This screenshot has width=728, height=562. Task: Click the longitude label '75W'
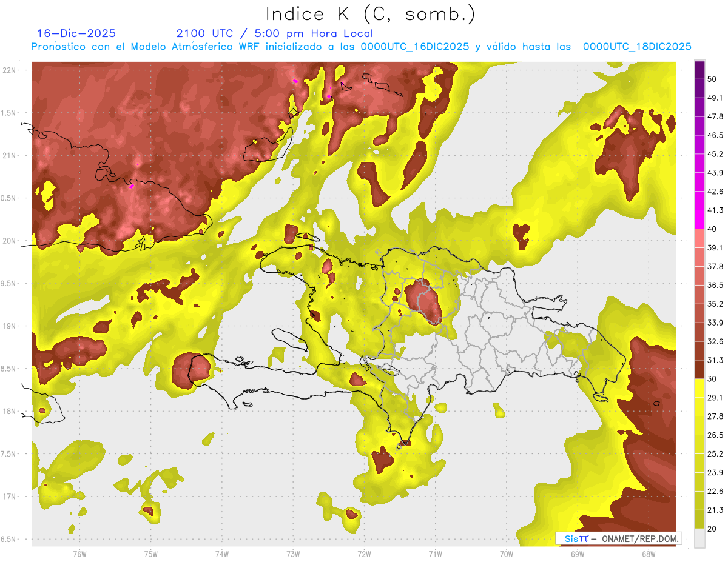150,554
